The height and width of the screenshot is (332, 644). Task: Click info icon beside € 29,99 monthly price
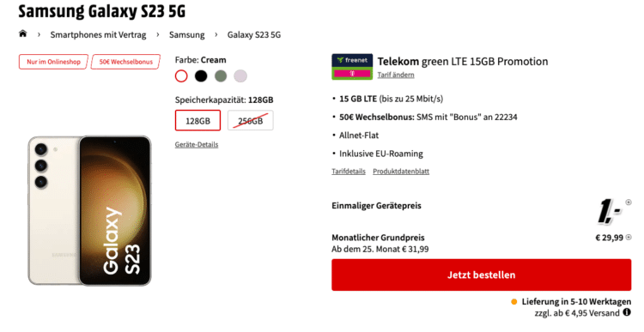point(629,238)
